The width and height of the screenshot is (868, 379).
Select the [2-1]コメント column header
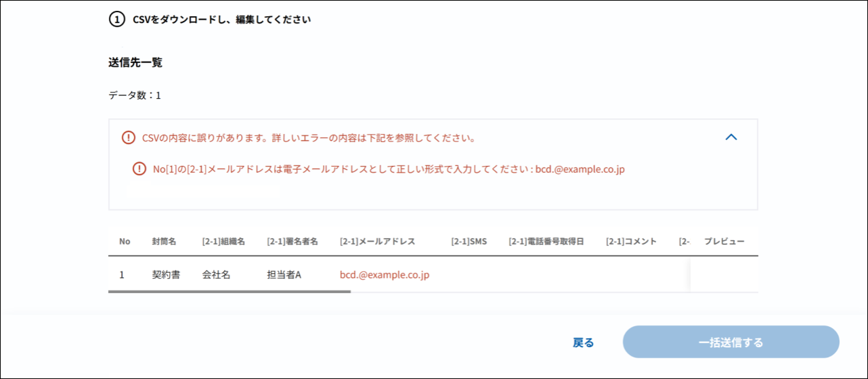(x=631, y=242)
